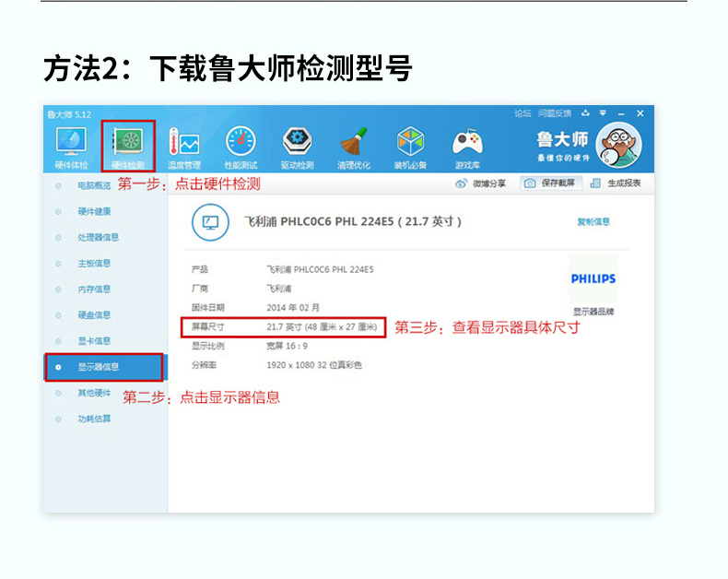Image resolution: width=728 pixels, height=579 pixels.
Task: Click screen size value 21.7 英寸
Action: 322,327
